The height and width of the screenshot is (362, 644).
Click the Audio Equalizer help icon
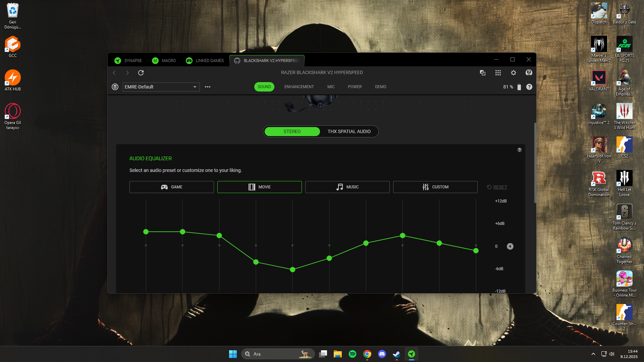[520, 150]
